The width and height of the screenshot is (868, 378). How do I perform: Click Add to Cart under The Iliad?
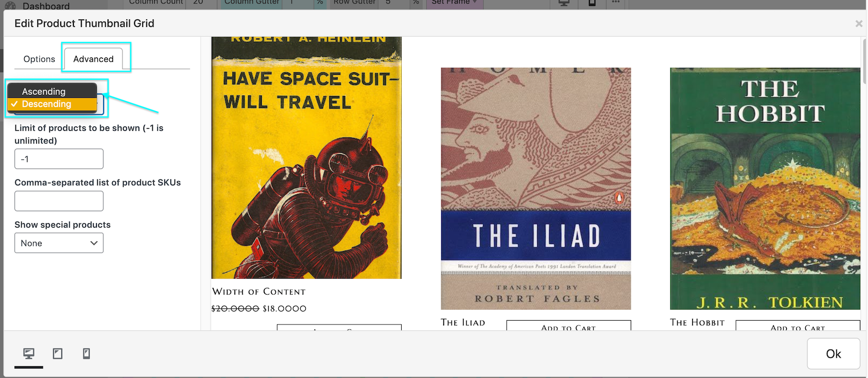[568, 326]
